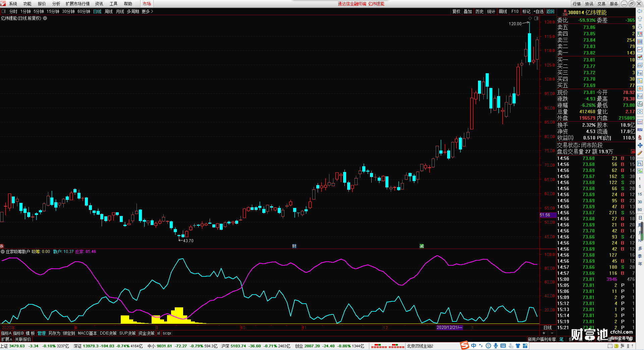Click the F10 company info sidebar icon
The height and width of the screenshot is (350, 644).
click(640, 73)
